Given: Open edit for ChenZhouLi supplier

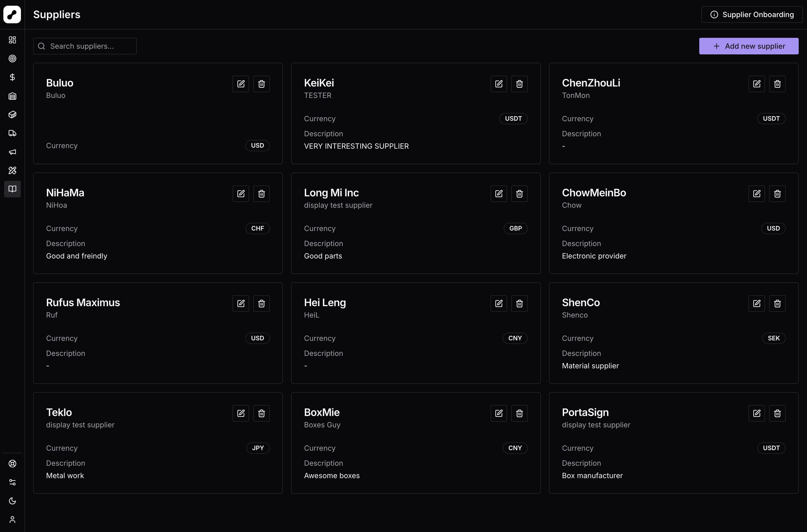Looking at the screenshot, I should 756,84.
